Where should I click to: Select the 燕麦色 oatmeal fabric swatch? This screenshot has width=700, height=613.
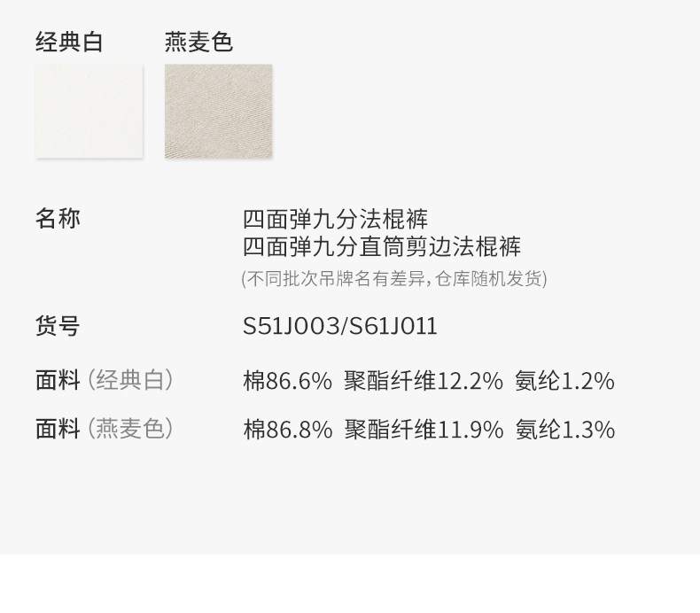tap(218, 112)
